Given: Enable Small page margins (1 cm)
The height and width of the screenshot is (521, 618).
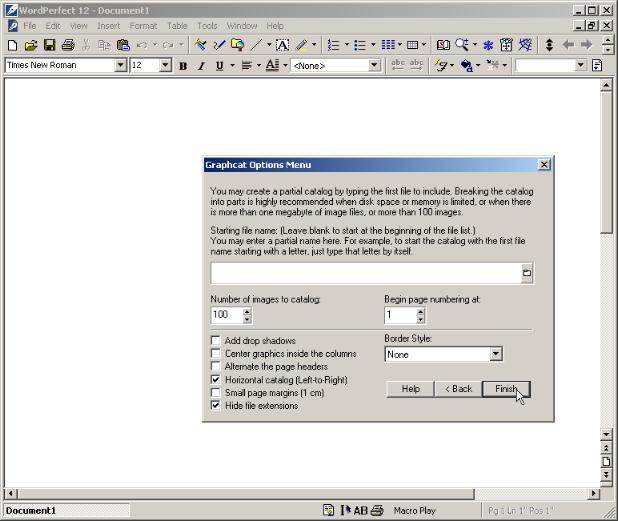Looking at the screenshot, I should [x=216, y=393].
